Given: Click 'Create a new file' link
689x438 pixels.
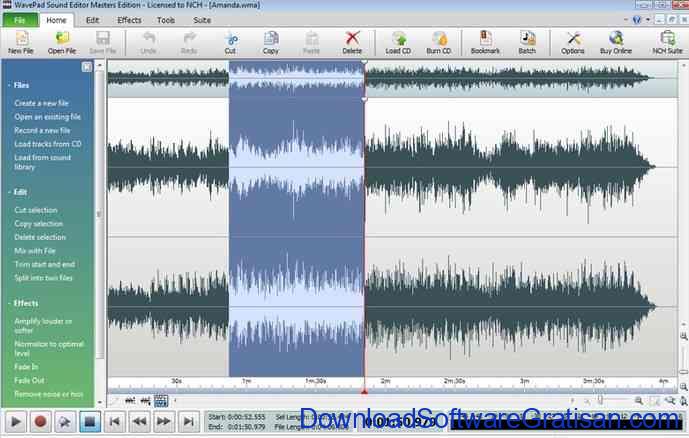Looking at the screenshot, I should pyautogui.click(x=41, y=103).
